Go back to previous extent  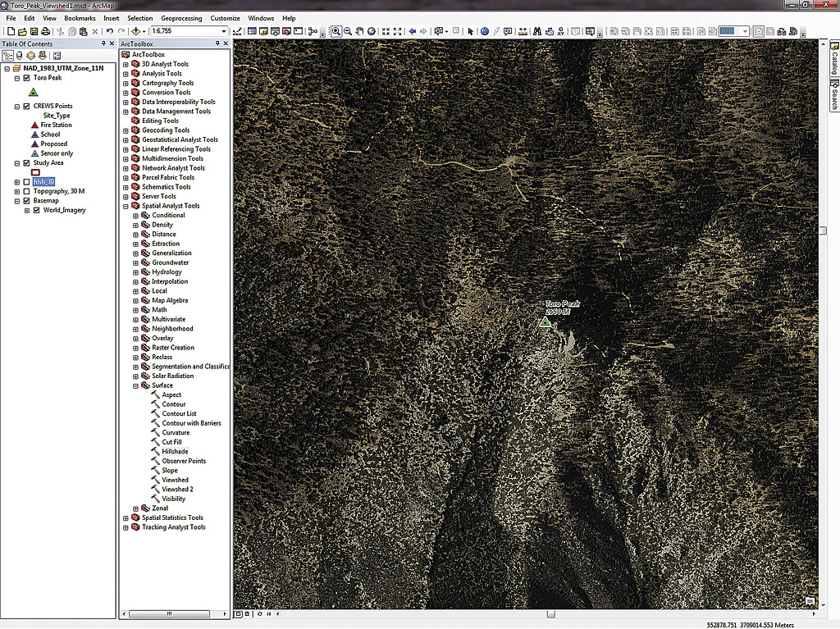coord(413,32)
